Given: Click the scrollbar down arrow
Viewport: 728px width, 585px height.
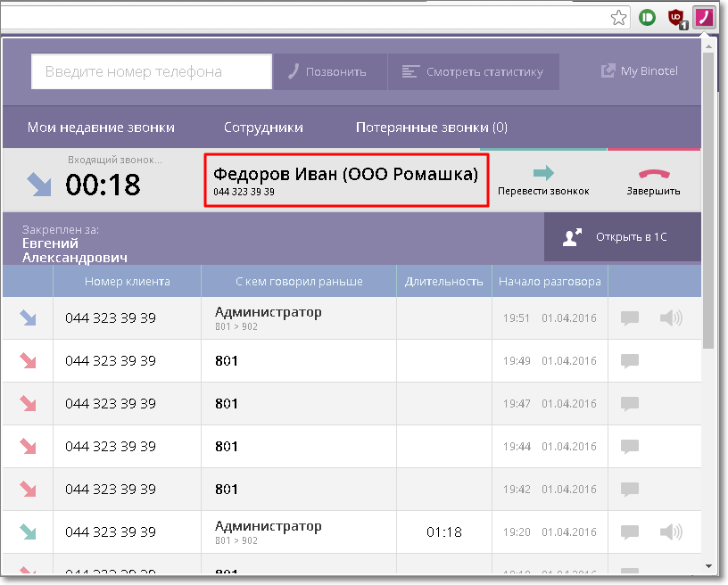Looking at the screenshot, I should coord(708,565).
